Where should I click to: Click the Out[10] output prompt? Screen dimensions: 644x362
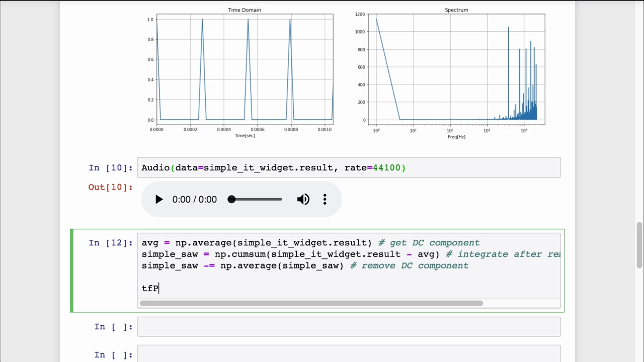click(x=111, y=187)
